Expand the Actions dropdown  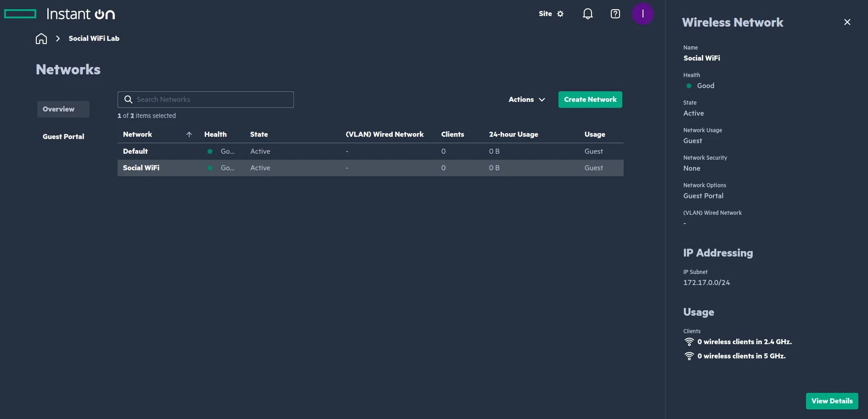pyautogui.click(x=526, y=100)
